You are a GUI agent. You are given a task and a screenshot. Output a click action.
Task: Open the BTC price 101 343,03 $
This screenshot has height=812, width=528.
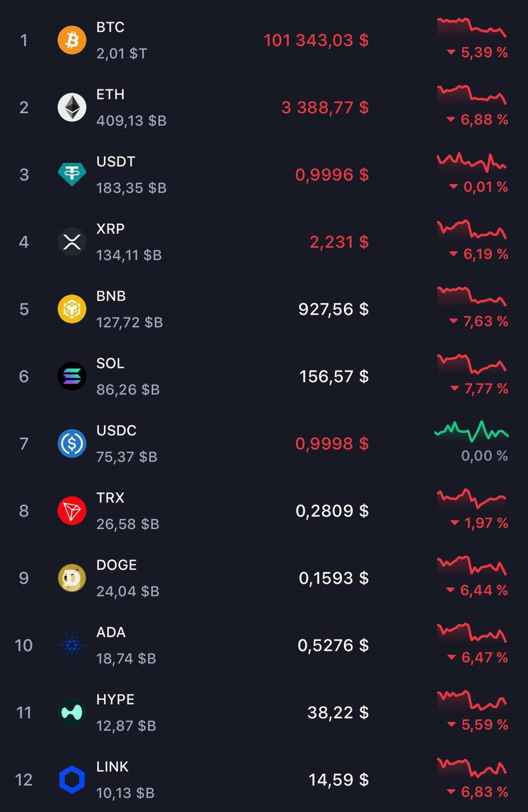pyautogui.click(x=316, y=41)
